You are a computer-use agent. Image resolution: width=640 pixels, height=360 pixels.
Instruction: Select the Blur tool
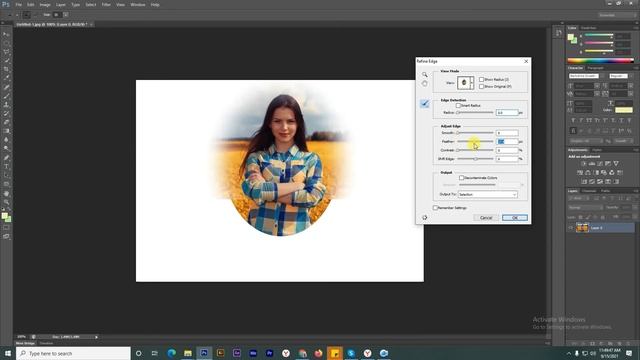[x=7, y=140]
